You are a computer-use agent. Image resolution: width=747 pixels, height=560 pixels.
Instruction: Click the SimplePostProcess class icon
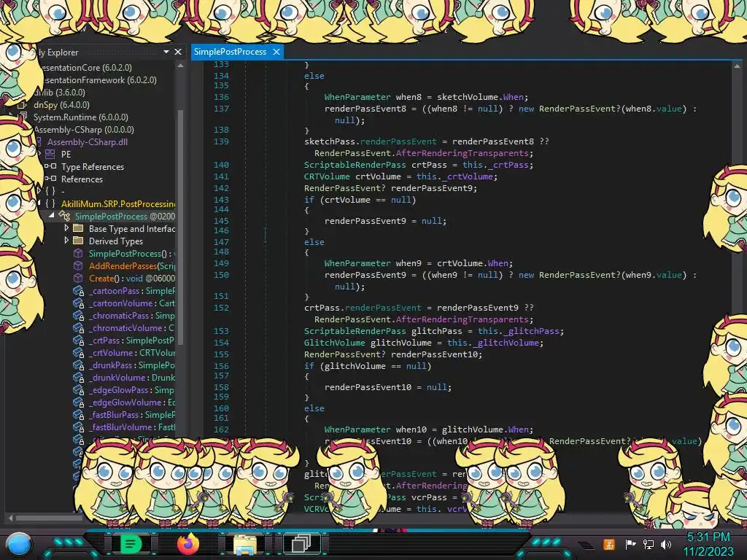click(x=64, y=216)
